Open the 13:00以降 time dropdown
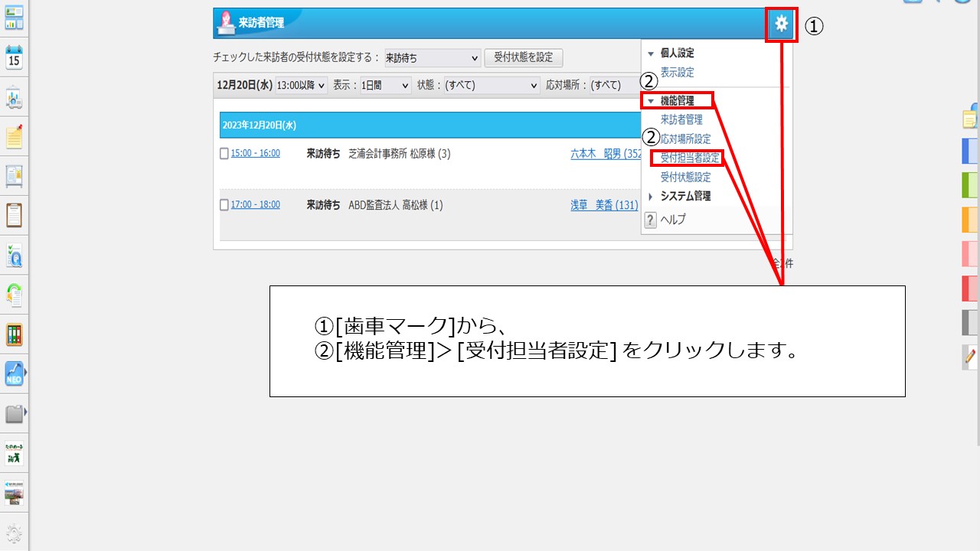Viewport: 980px width, 551px height. point(301,86)
